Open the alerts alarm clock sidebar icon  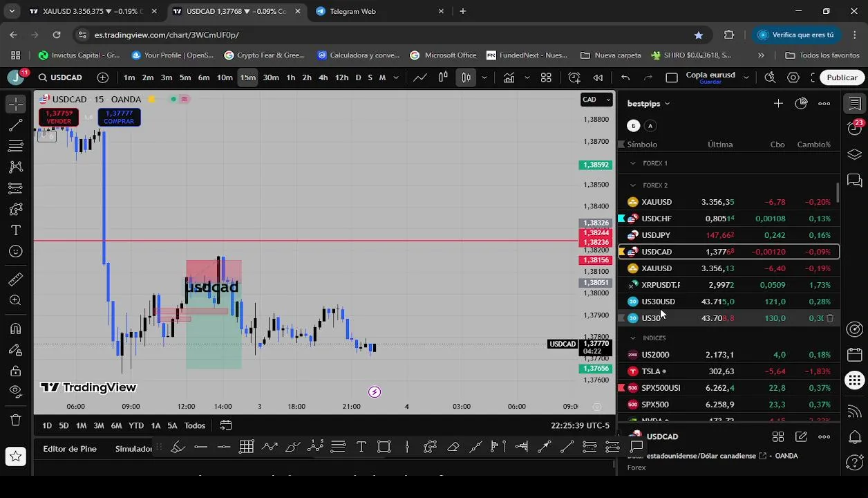tap(855, 127)
